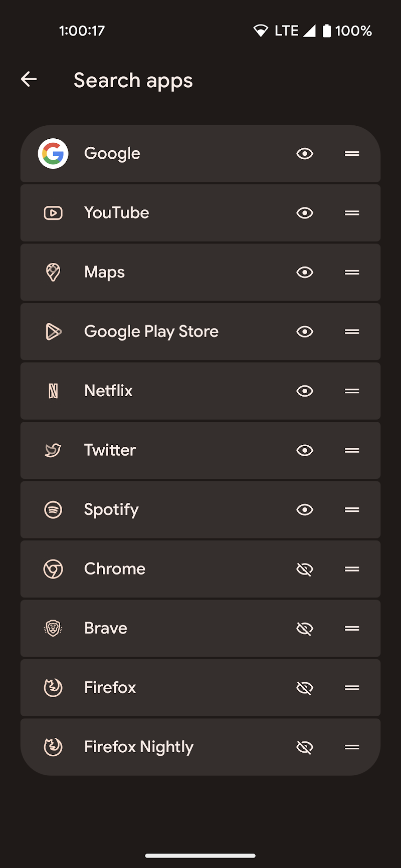
Task: Hide the Spotify search app
Action: click(305, 510)
